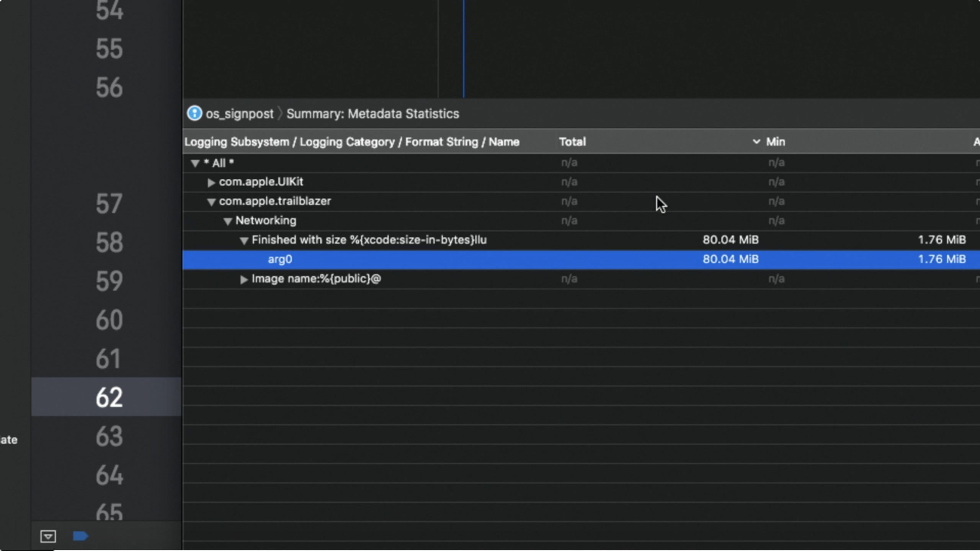Sort by the Total column header
Screen dimensions: 980x551
[x=572, y=142]
